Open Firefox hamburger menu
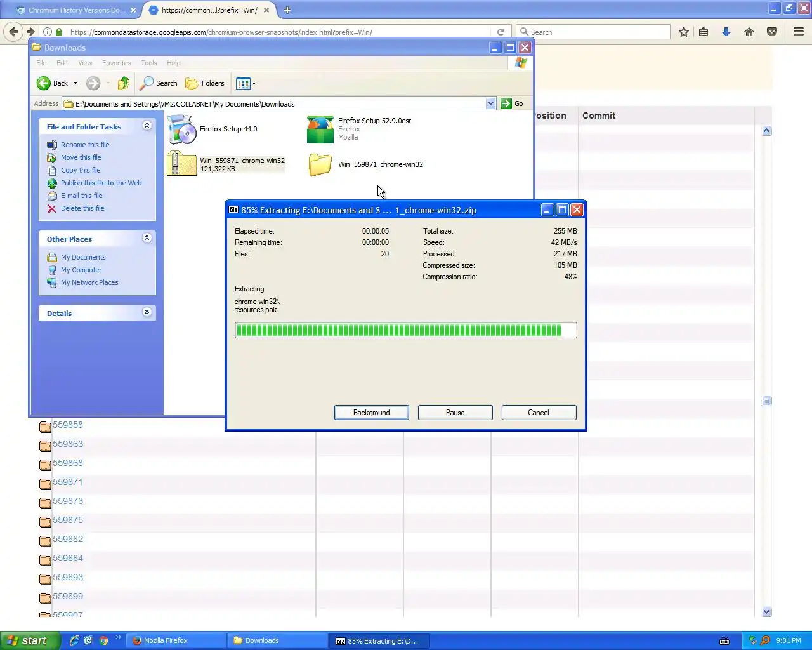The width and height of the screenshot is (812, 650). point(799,32)
